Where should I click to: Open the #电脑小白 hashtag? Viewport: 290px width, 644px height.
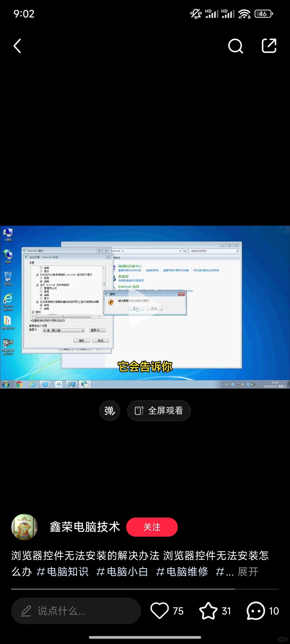point(122,572)
